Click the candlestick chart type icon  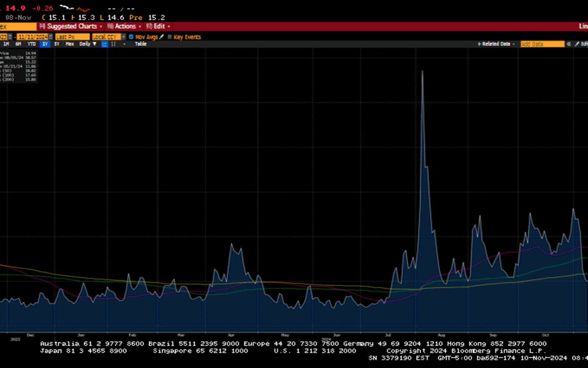(113, 44)
